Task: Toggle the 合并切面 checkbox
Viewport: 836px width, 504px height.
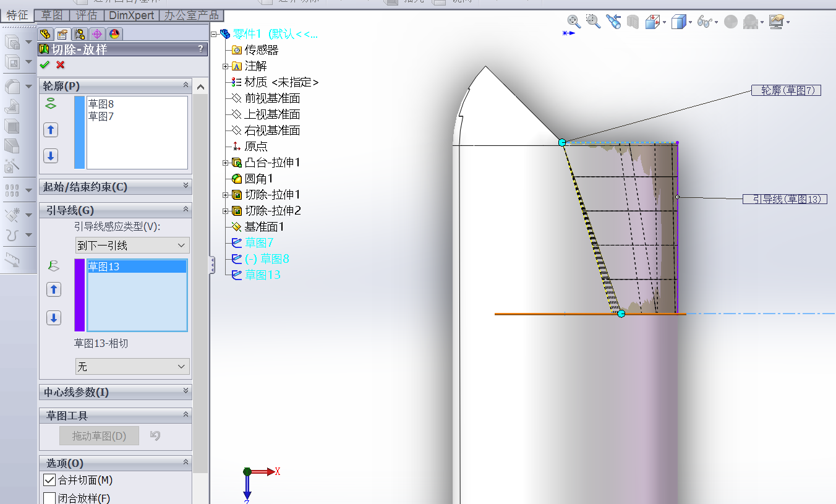Action: [x=49, y=480]
